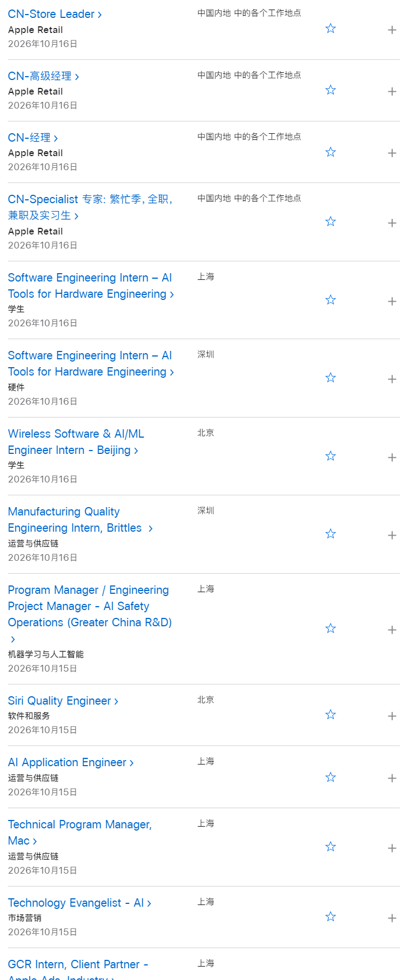
Task: Click 机器学习与人工智能 team label
Action: [x=46, y=654]
